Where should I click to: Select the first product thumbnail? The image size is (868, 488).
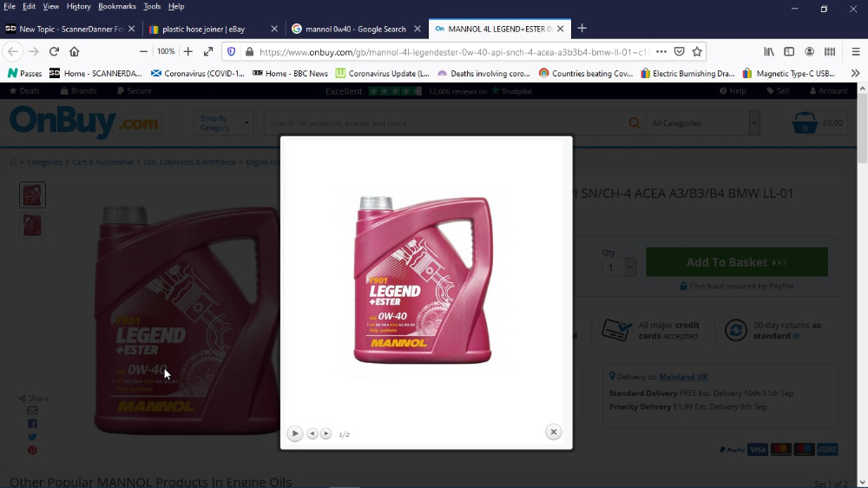coord(32,195)
